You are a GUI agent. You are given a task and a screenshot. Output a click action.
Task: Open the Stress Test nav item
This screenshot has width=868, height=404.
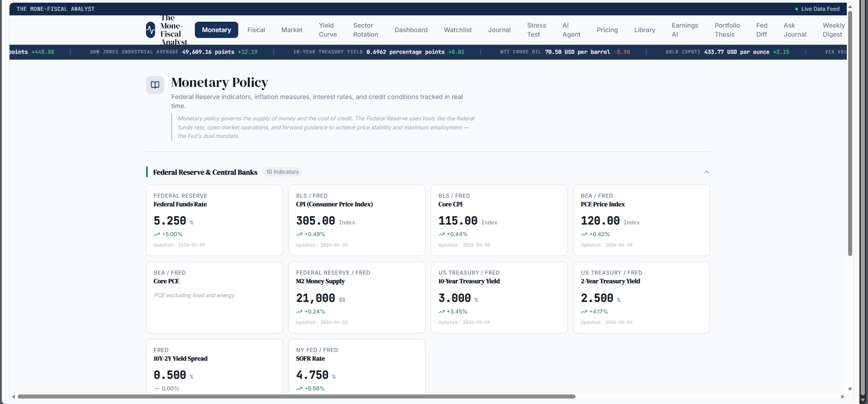click(537, 30)
